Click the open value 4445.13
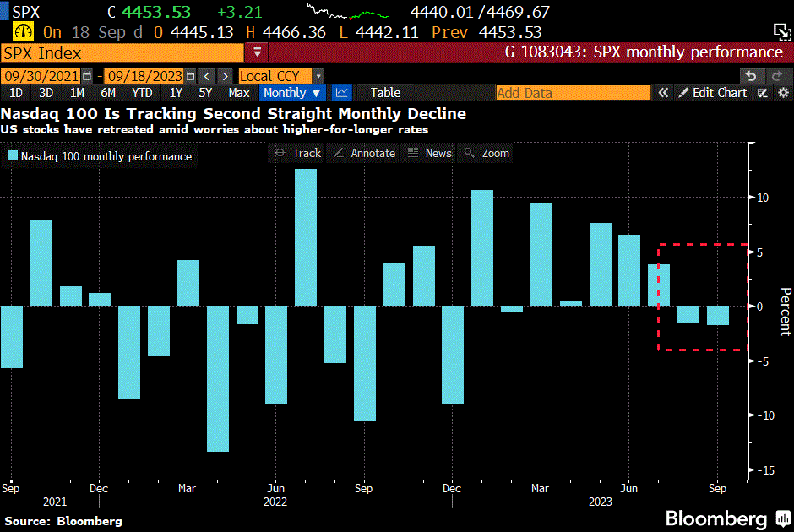This screenshot has height=532, width=794. (202, 32)
